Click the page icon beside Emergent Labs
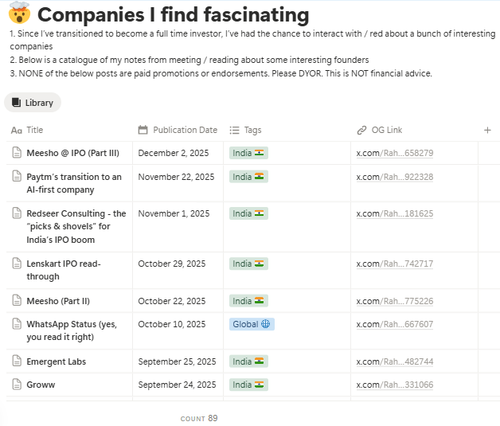The width and height of the screenshot is (500, 426). (17, 361)
